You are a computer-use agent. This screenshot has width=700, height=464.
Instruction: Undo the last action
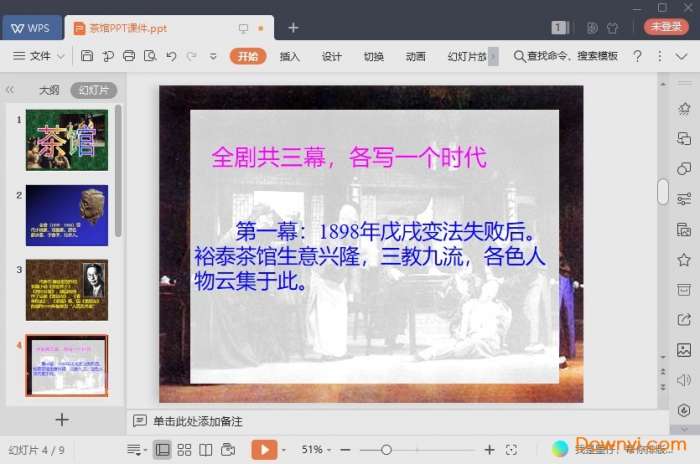[x=171, y=56]
